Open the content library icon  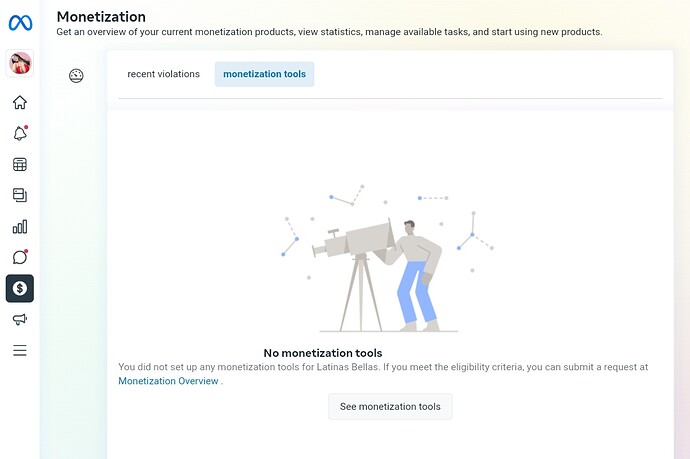coord(20,195)
